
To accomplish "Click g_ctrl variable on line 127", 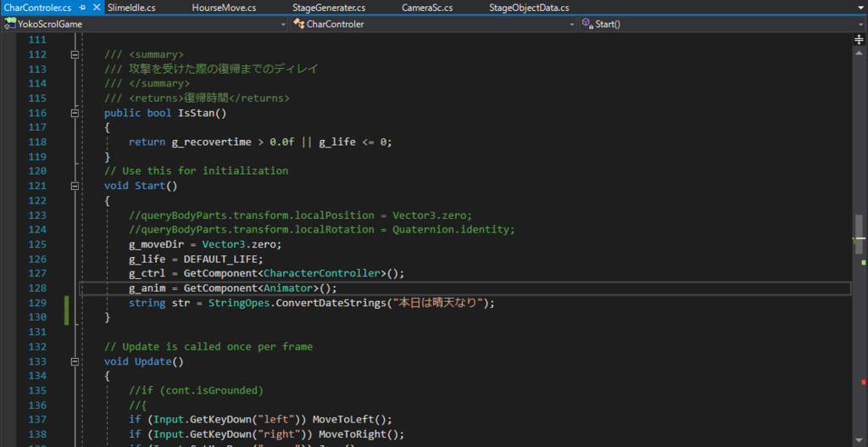I will [147, 274].
